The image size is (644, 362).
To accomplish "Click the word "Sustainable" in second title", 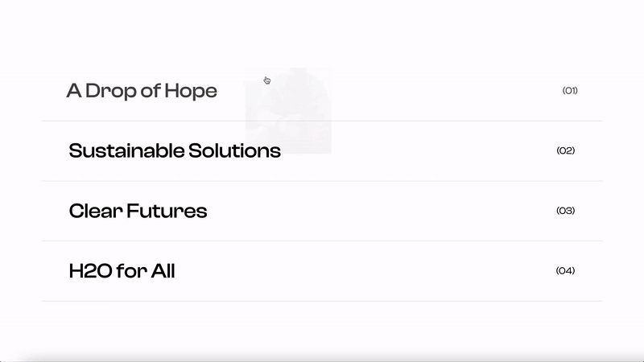I will point(126,150).
